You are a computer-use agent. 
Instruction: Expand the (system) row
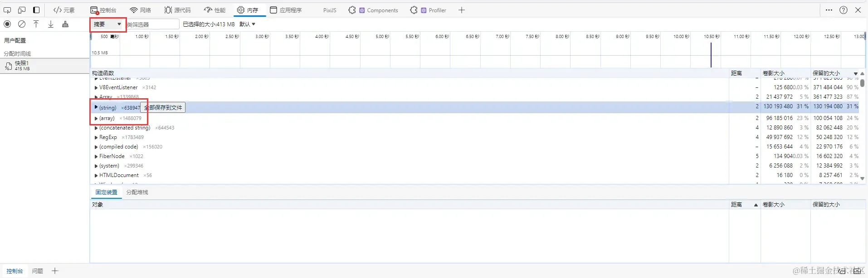[x=96, y=166]
